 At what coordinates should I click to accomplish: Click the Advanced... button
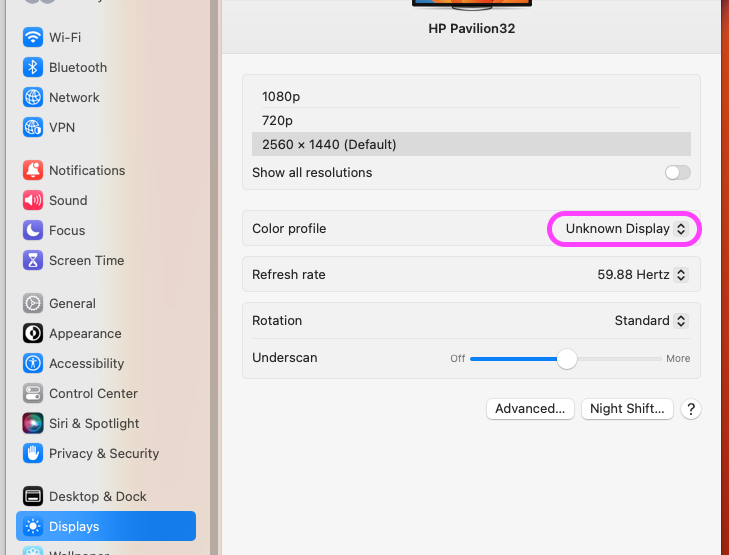530,409
